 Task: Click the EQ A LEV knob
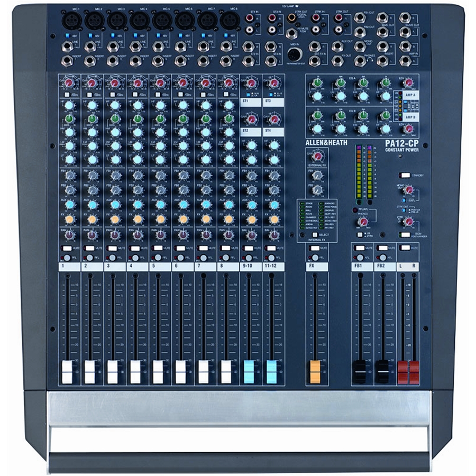[x=409, y=83]
